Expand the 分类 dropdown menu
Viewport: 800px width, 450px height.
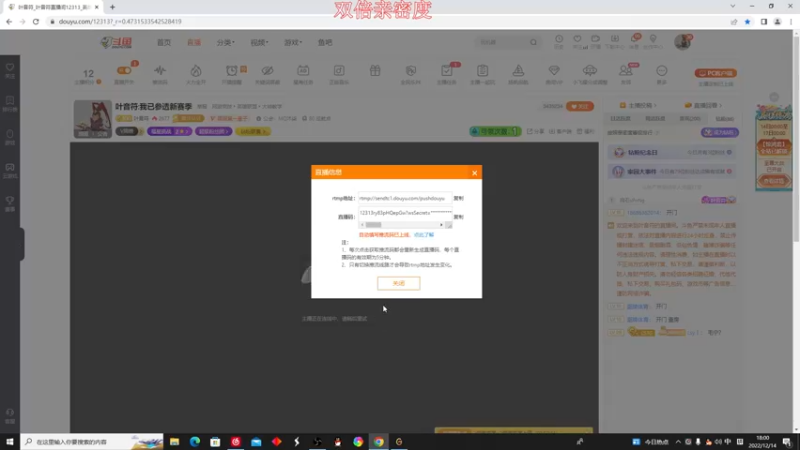[226, 42]
